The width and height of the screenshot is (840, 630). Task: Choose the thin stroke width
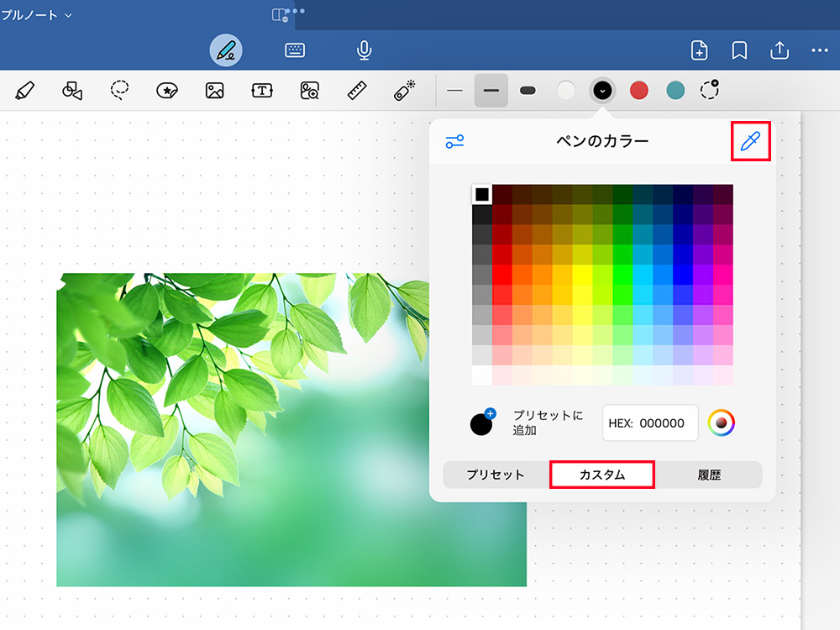click(x=454, y=91)
